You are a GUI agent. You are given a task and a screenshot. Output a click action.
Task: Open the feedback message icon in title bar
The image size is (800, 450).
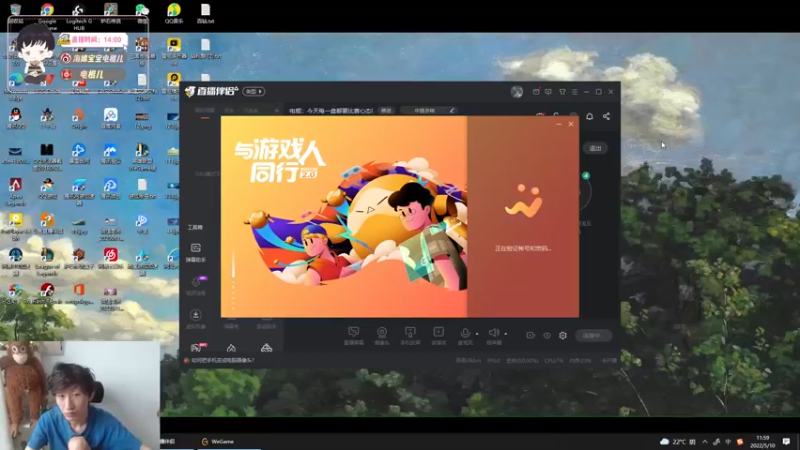[548, 92]
